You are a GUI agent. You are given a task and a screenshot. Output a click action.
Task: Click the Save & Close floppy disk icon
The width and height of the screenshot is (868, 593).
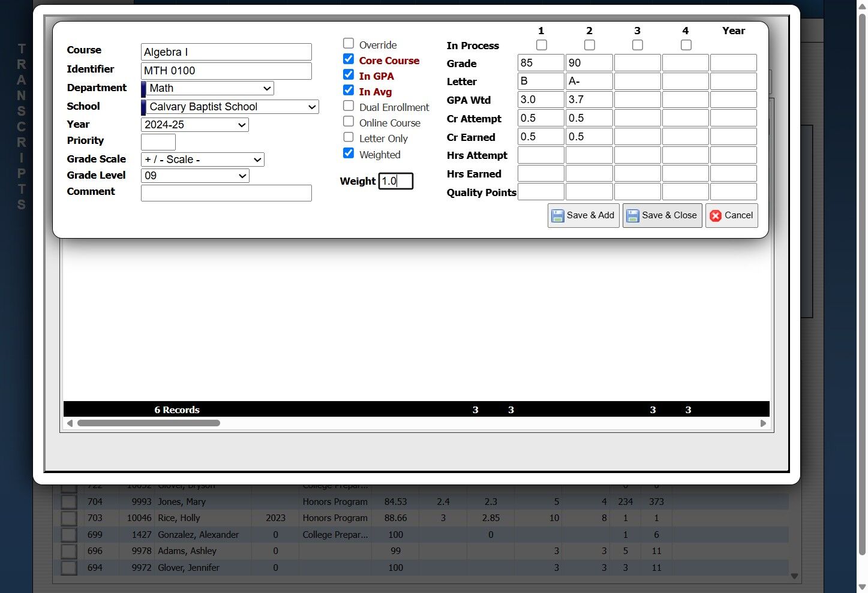(x=632, y=216)
